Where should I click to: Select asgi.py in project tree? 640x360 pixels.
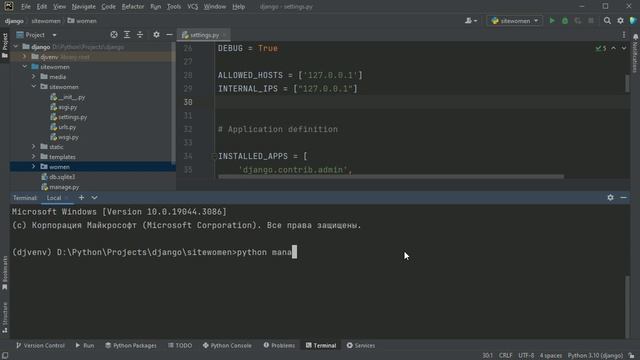click(63, 107)
